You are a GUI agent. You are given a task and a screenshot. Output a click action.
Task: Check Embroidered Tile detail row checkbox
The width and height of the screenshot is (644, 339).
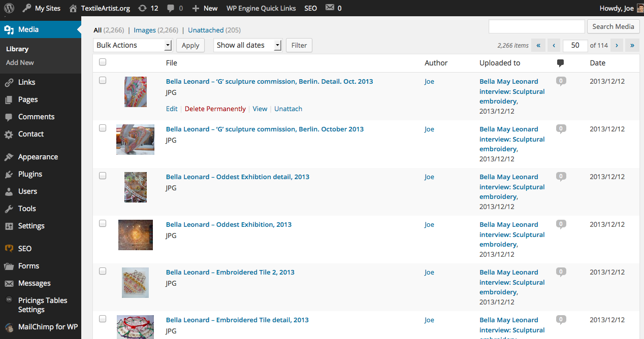pos(103,319)
